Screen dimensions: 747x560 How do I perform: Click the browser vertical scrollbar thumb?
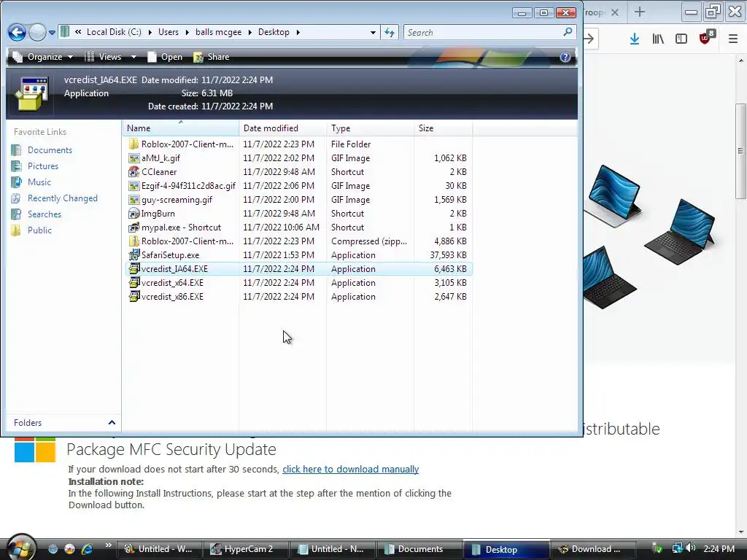(x=740, y=151)
